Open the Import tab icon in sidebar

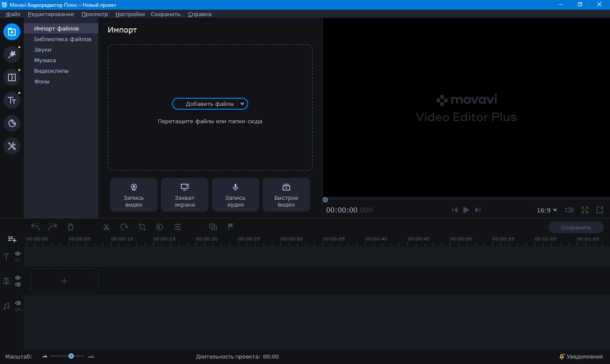pos(12,32)
